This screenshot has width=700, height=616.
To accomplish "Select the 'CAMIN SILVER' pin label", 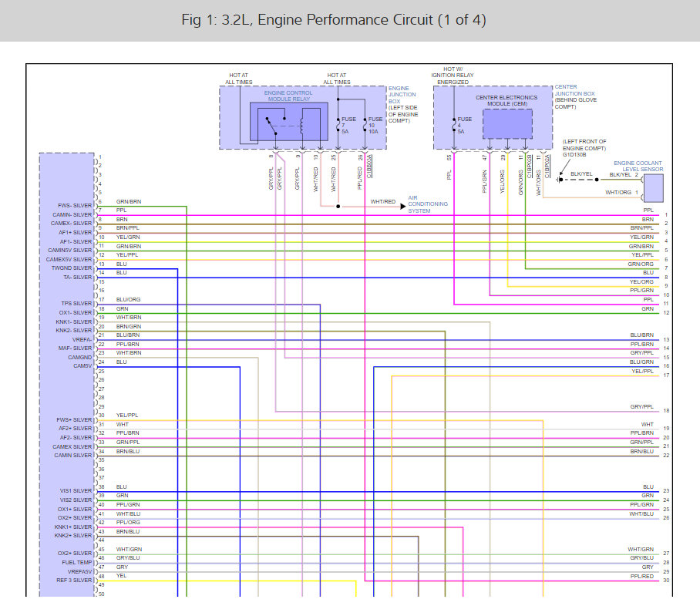I will (x=72, y=456).
